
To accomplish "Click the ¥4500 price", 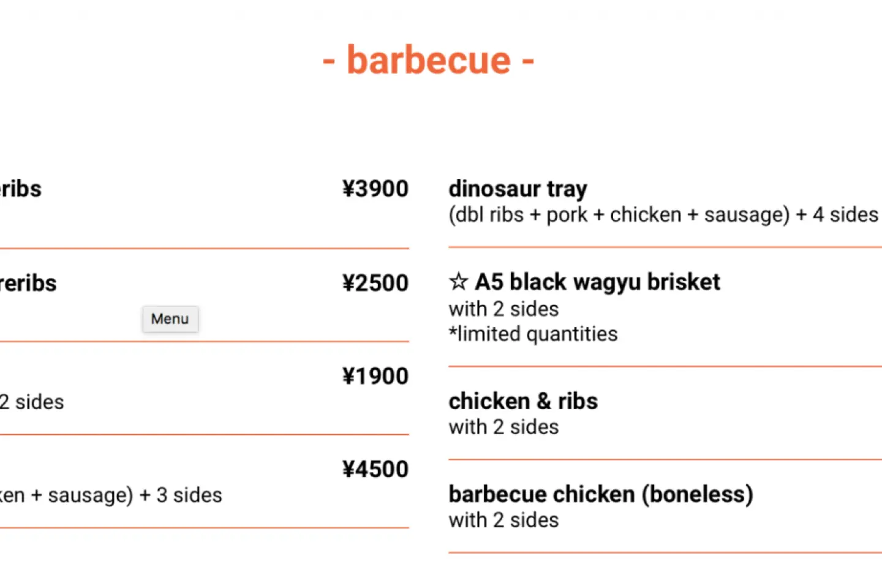I will coord(375,469).
